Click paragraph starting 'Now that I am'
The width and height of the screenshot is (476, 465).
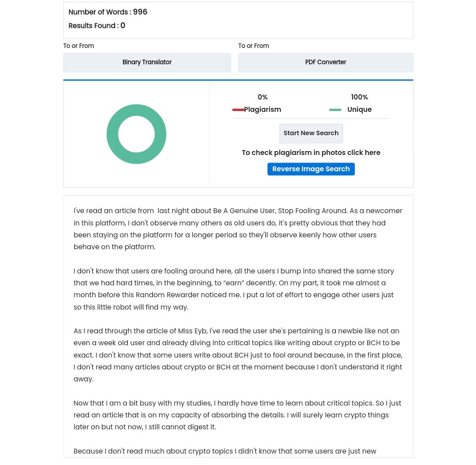coord(238,415)
